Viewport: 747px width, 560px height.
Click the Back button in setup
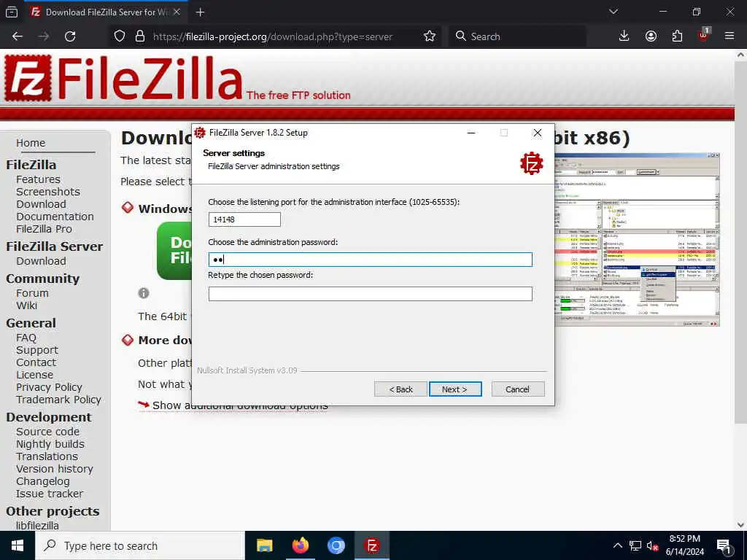click(400, 389)
